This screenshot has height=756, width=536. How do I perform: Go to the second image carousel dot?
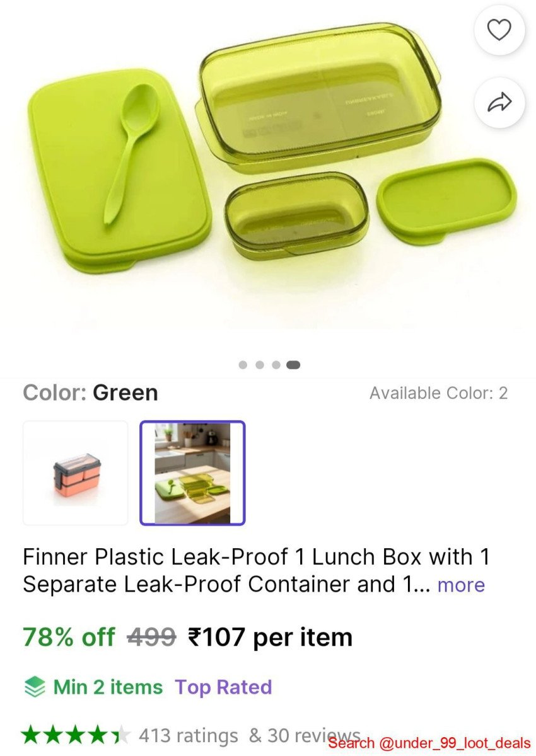pos(259,365)
